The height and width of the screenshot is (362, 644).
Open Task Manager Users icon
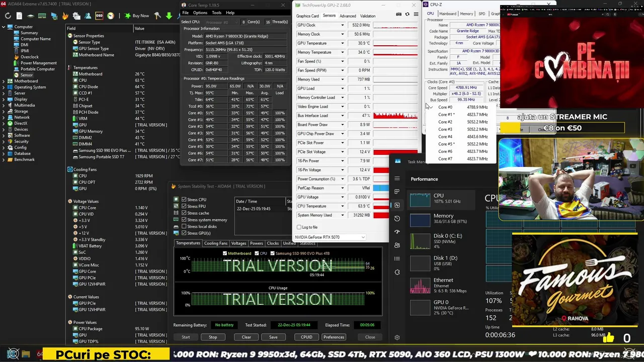(397, 245)
